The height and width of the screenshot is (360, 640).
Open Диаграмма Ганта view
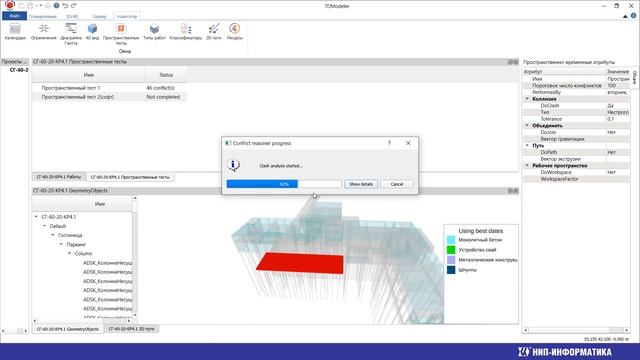[x=71, y=33]
